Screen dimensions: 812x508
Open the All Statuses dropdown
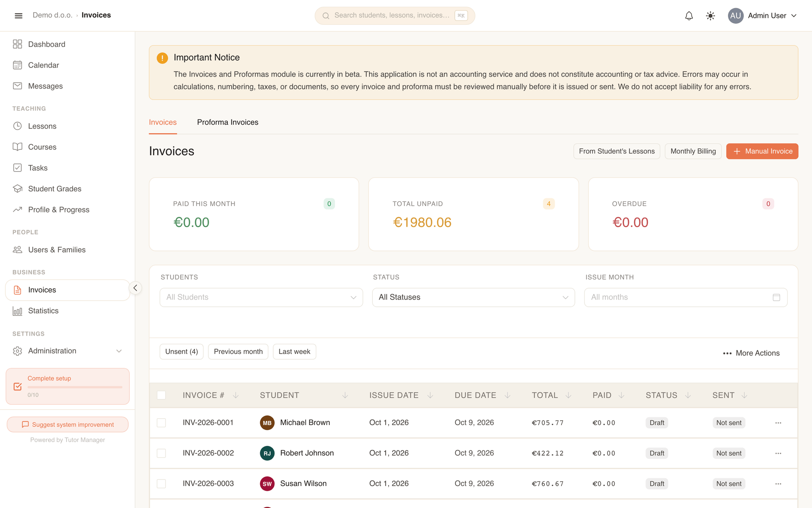(473, 297)
